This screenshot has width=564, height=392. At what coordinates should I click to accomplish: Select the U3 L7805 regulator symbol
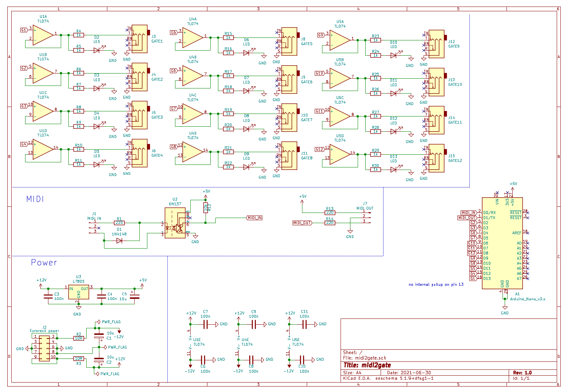pyautogui.click(x=79, y=292)
